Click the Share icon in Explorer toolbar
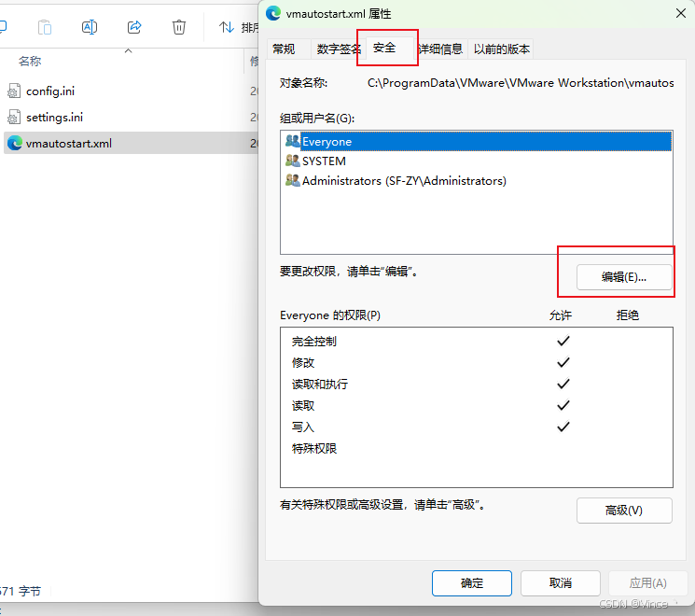The height and width of the screenshot is (616, 695). 134,27
